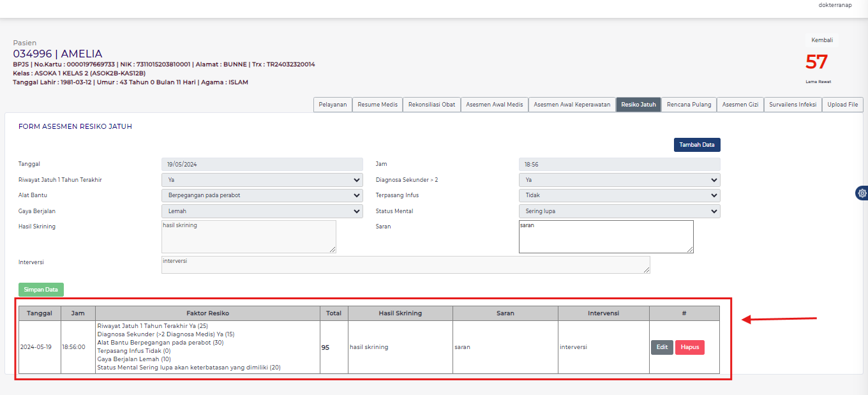Open the Resume Medis tab
Image resolution: width=868 pixels, height=395 pixels.
click(x=377, y=105)
